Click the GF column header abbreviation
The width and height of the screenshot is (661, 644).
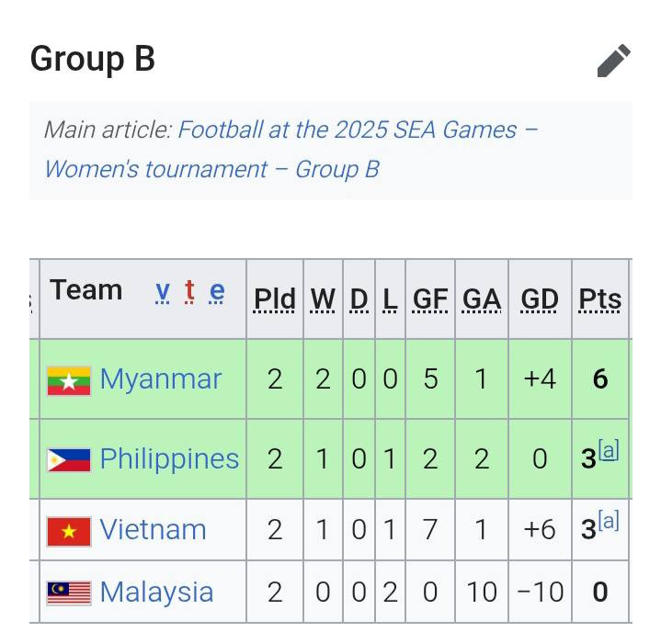(430, 299)
